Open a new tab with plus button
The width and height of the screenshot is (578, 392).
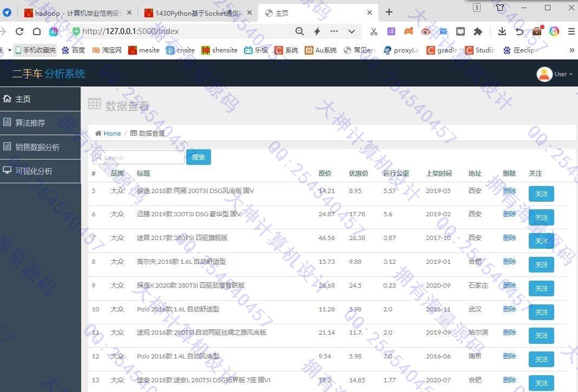point(389,12)
